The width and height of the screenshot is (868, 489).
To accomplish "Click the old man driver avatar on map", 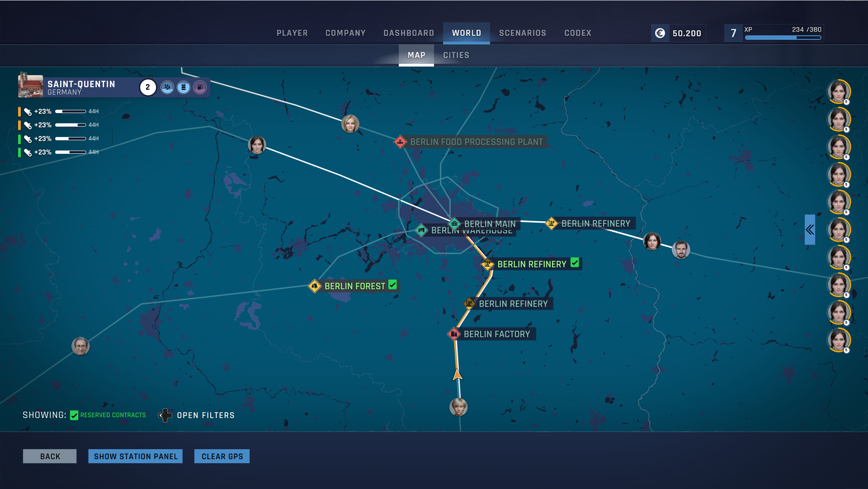I will 80,347.
